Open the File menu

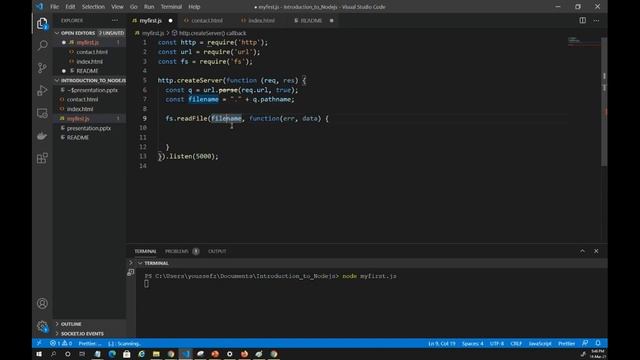[x=54, y=7]
